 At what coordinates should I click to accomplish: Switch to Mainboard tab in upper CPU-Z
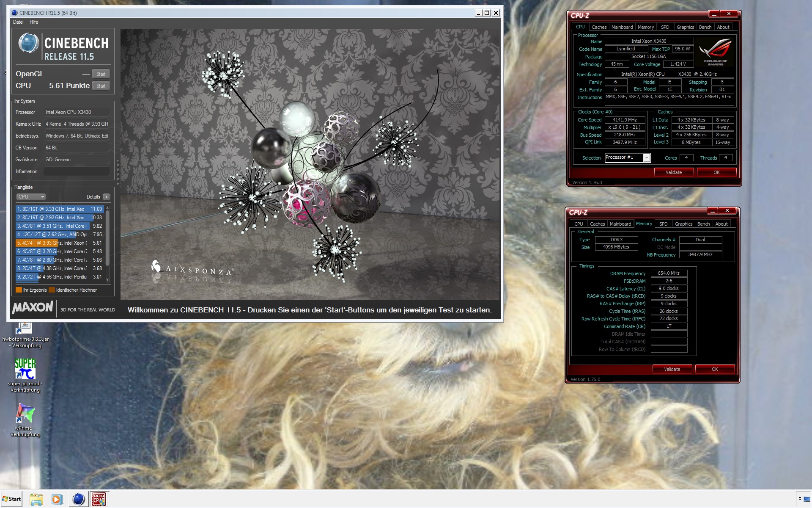click(x=622, y=27)
